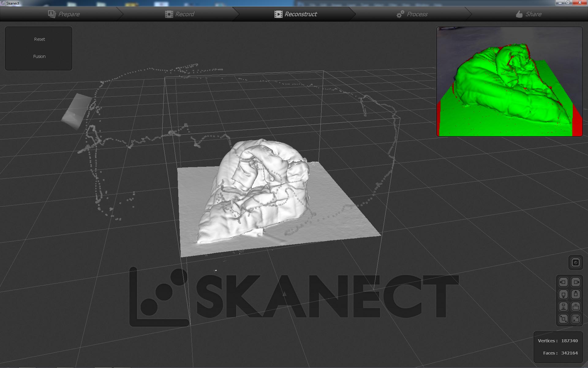Click the green scan preview thumbnail

pos(509,82)
